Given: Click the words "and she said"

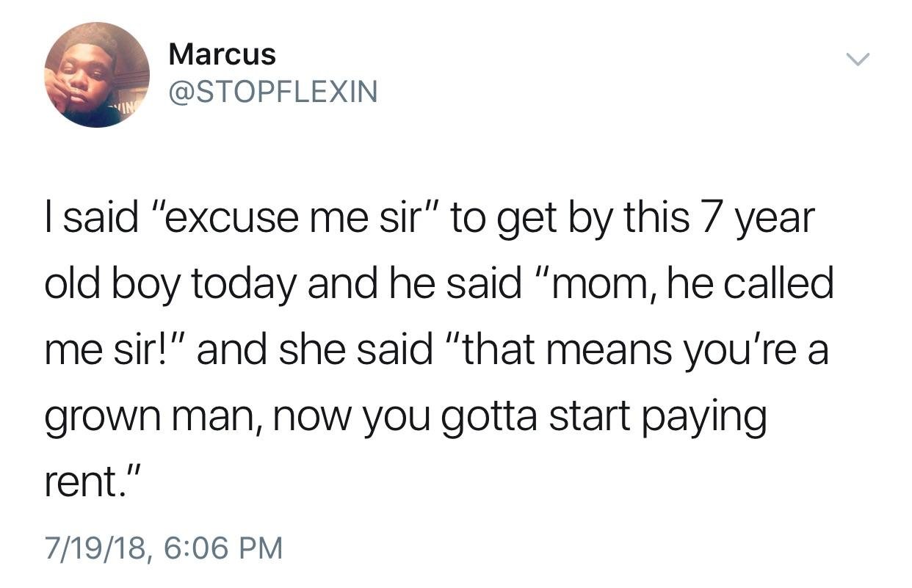Looking at the screenshot, I should pos(314,349).
